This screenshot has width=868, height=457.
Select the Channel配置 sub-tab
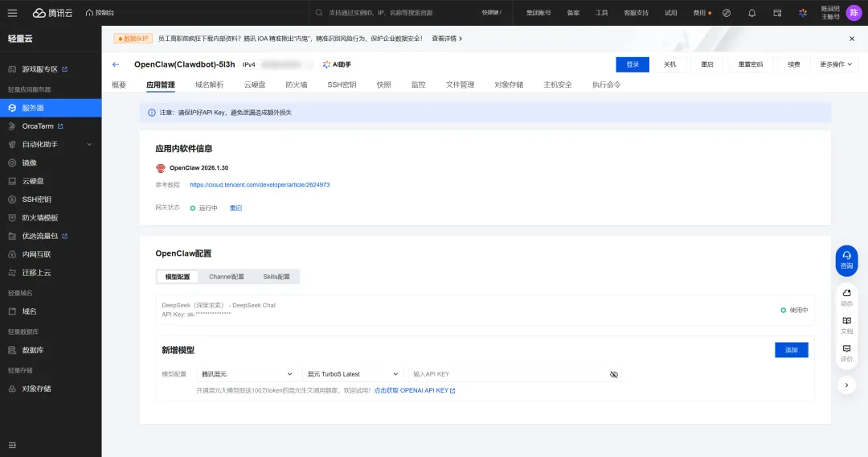227,277
